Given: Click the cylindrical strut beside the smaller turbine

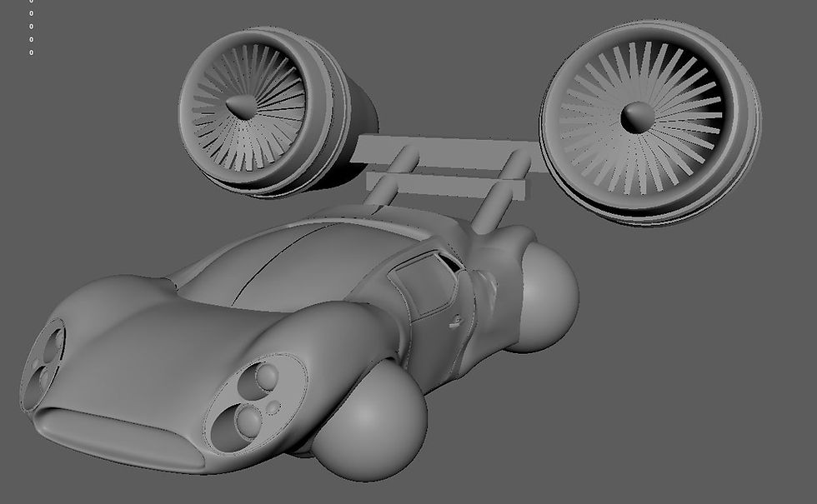Looking at the screenshot, I should [391, 177].
